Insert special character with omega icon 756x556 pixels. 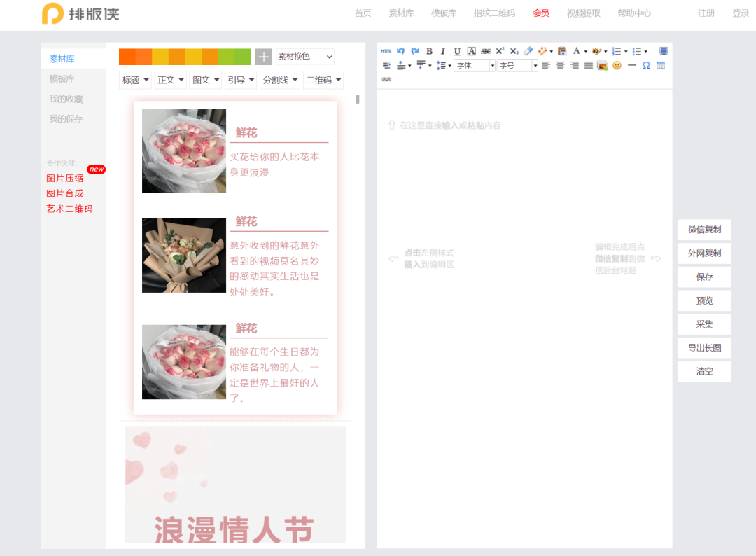[646, 65]
